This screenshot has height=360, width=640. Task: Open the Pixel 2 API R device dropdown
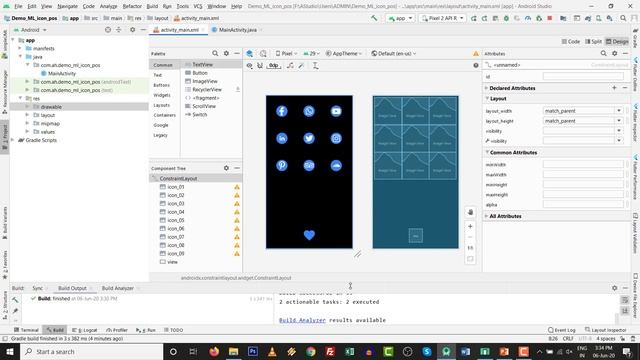[x=442, y=18]
